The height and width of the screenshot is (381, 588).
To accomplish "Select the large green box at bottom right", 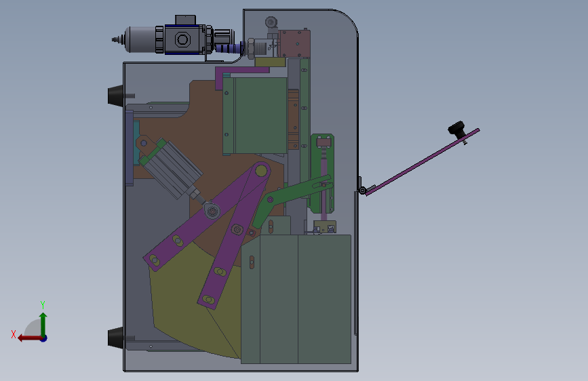I will pyautogui.click(x=296, y=299).
